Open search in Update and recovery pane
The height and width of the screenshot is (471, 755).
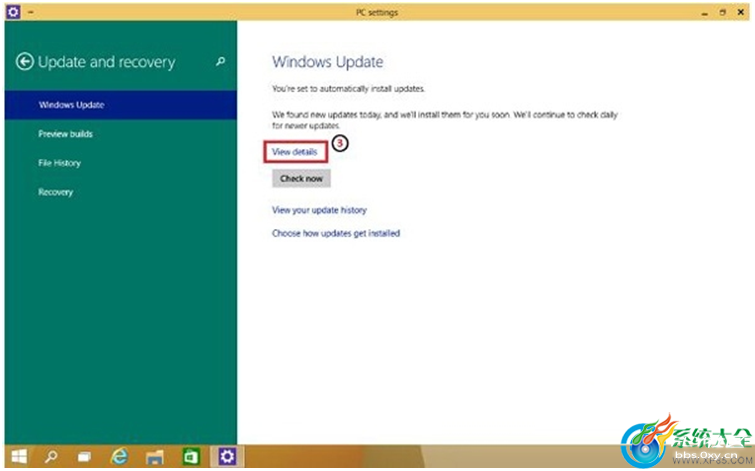(221, 62)
